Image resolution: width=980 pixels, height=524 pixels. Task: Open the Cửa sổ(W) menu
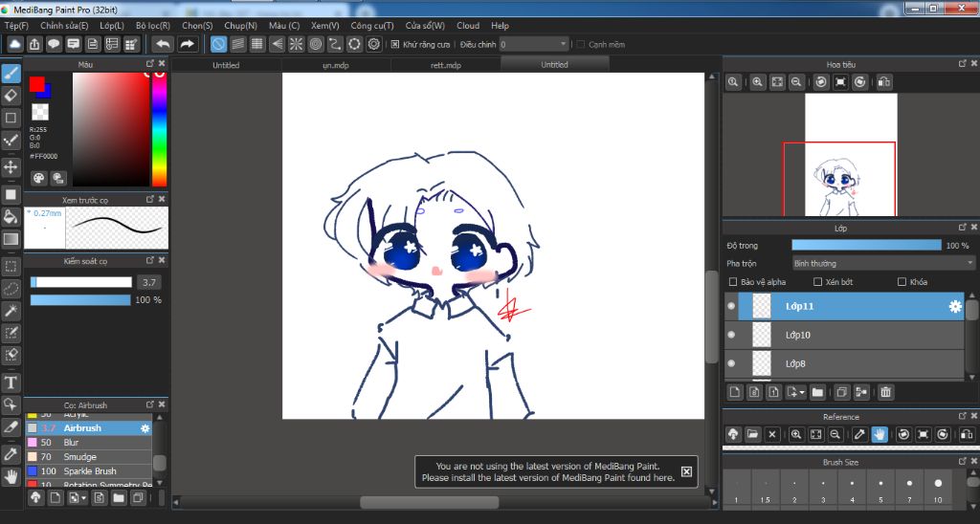pos(425,26)
